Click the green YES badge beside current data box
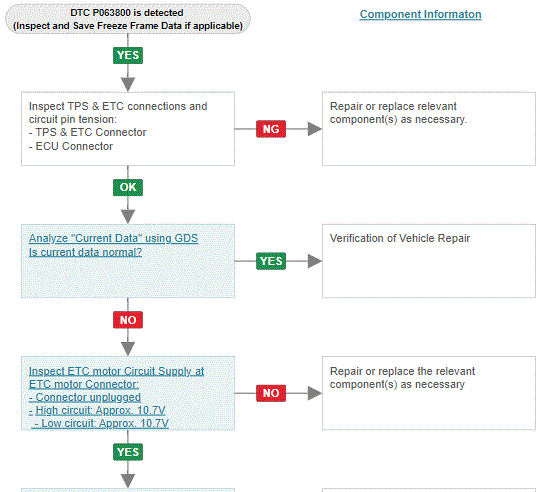542x492 pixels. click(271, 261)
